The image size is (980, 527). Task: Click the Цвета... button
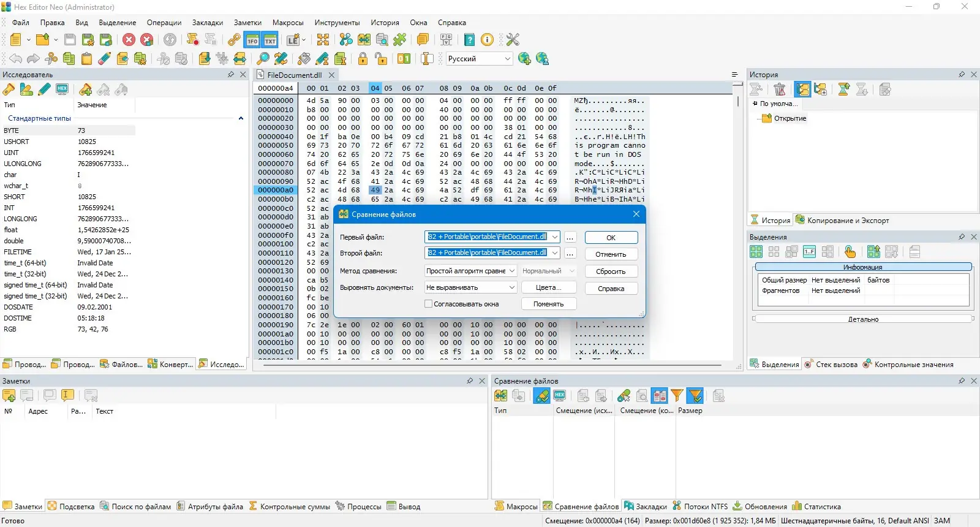click(x=549, y=287)
